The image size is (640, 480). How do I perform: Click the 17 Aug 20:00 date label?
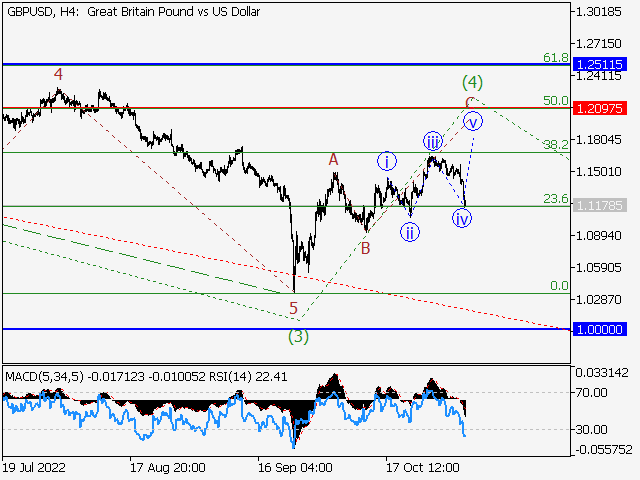(x=168, y=467)
